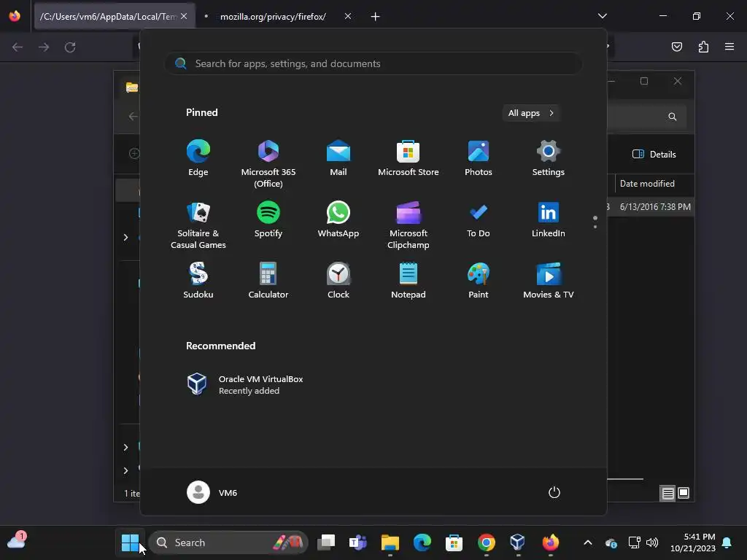Open Microsoft Teams from taskbar

tap(357, 542)
